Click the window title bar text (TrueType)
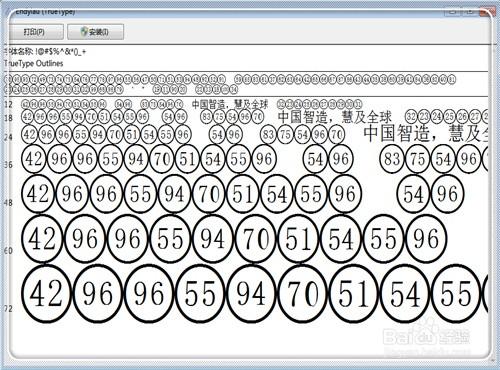The height and width of the screenshot is (370, 500). click(x=45, y=12)
